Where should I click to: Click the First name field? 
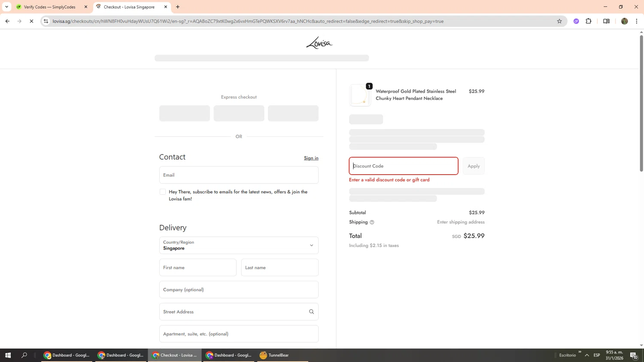198,268
